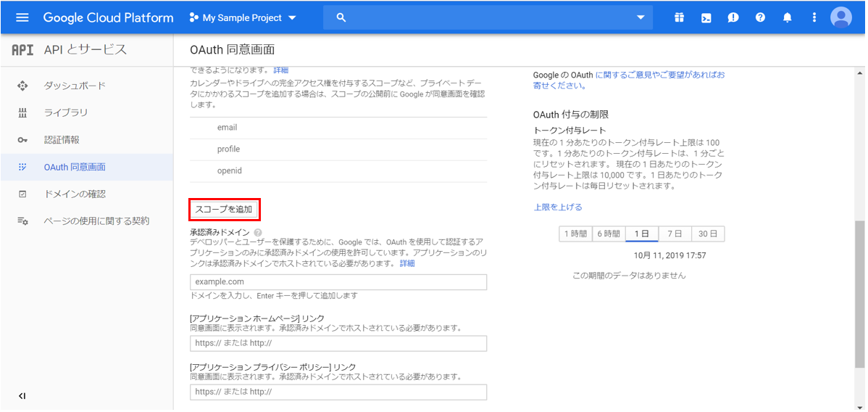Open the hamburger navigation menu
Viewport: 868px width, 412px height.
[x=22, y=17]
